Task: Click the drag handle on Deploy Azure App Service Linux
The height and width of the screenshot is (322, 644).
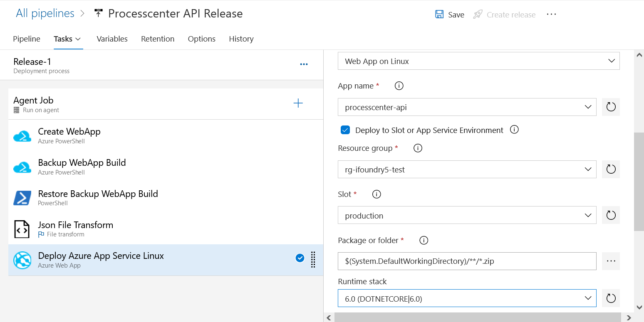Action: point(313,260)
